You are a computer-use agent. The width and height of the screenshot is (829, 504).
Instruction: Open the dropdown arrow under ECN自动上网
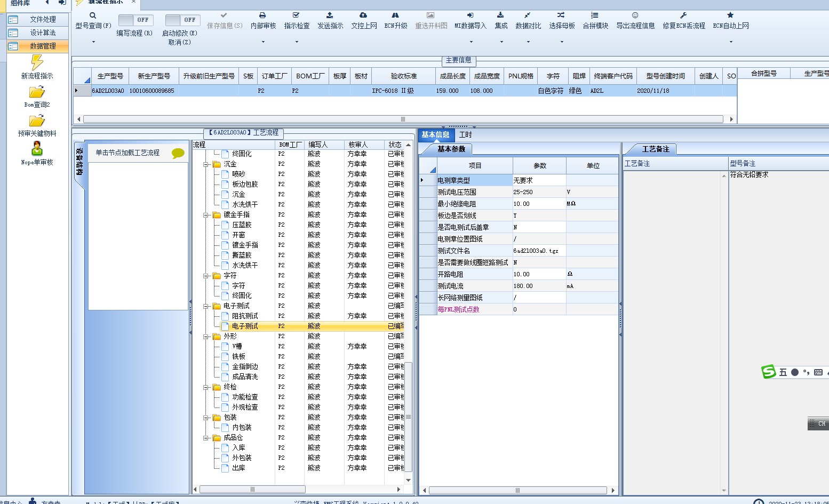tap(731, 42)
